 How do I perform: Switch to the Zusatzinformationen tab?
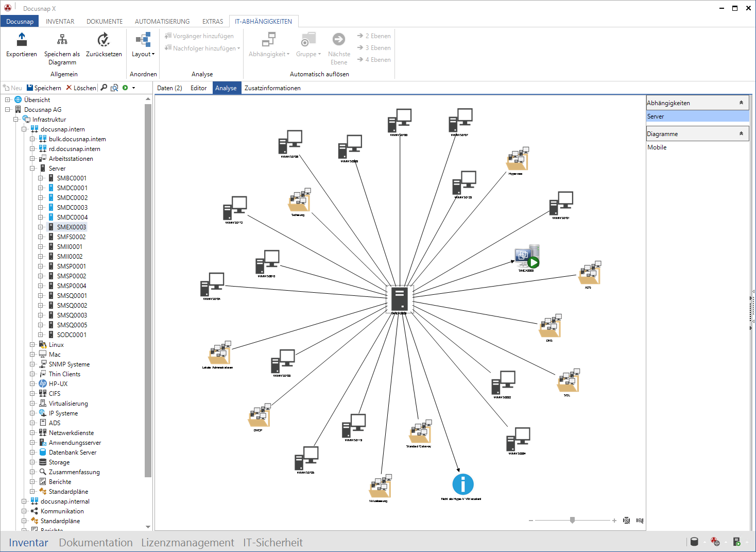(272, 88)
